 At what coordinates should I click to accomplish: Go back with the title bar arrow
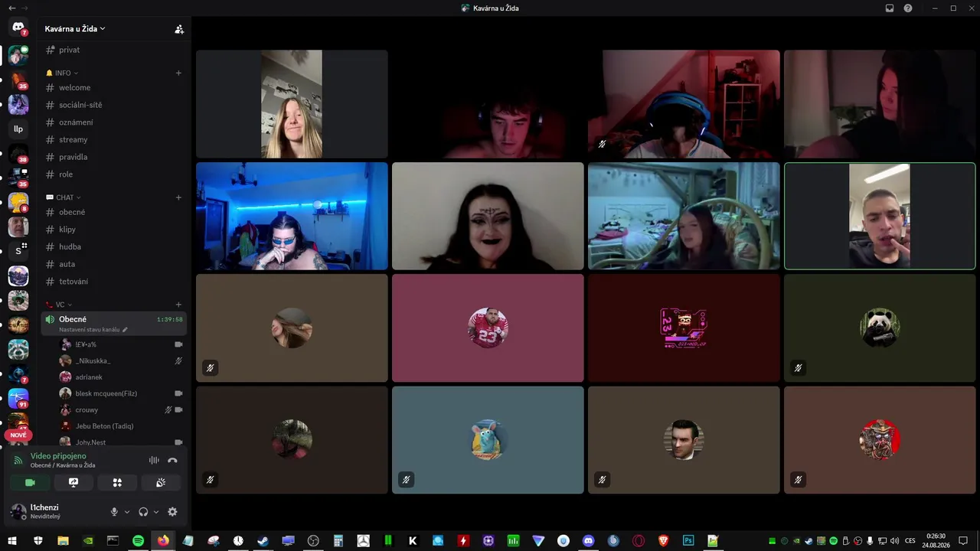[x=11, y=8]
